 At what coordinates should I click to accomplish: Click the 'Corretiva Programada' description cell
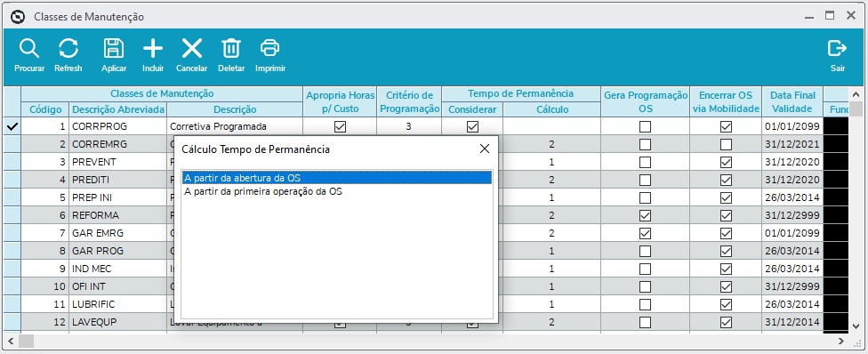point(235,126)
